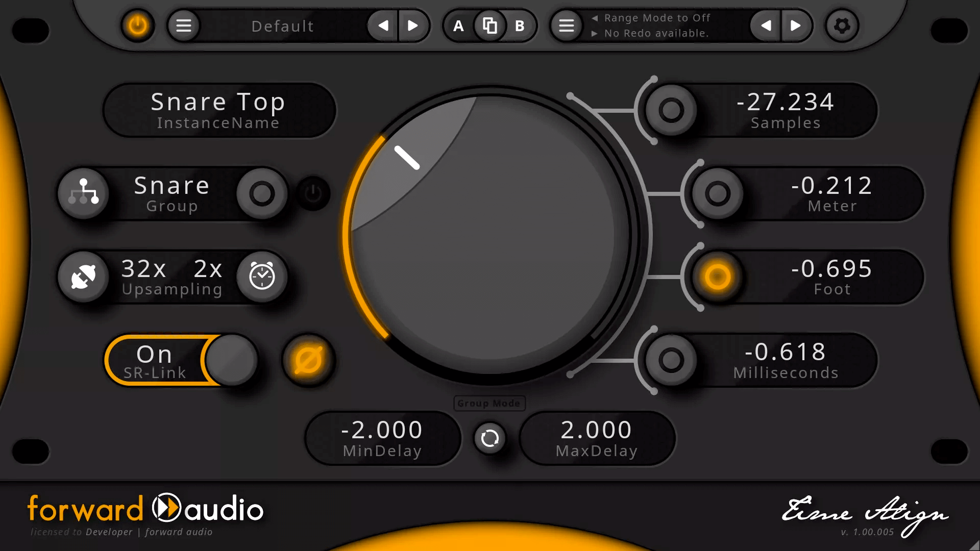Select B state slot
The image size is (980, 551).
(520, 26)
